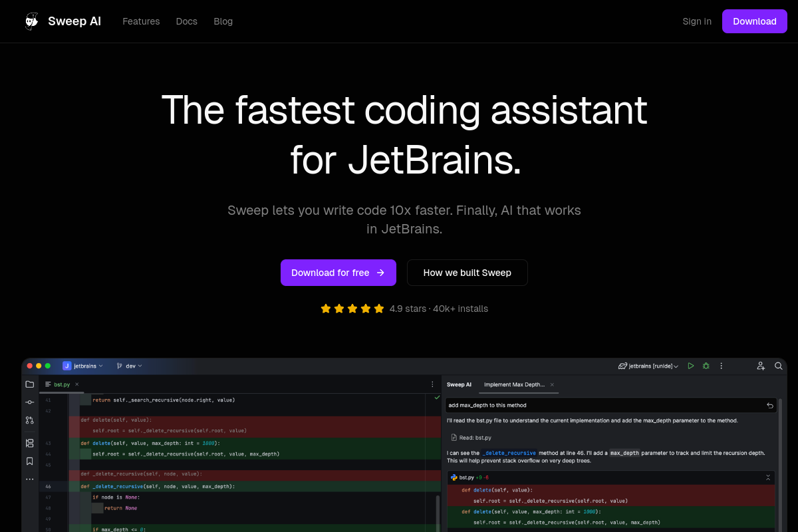Open the jetbrains [runIde] run configuration dropdown

pos(648,366)
